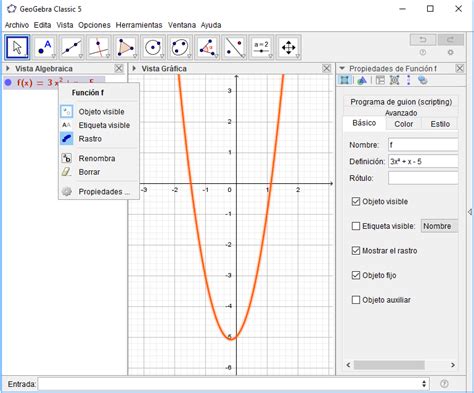Click the Rótulo input field
Viewport: 474px width, 393px height.
(x=423, y=178)
